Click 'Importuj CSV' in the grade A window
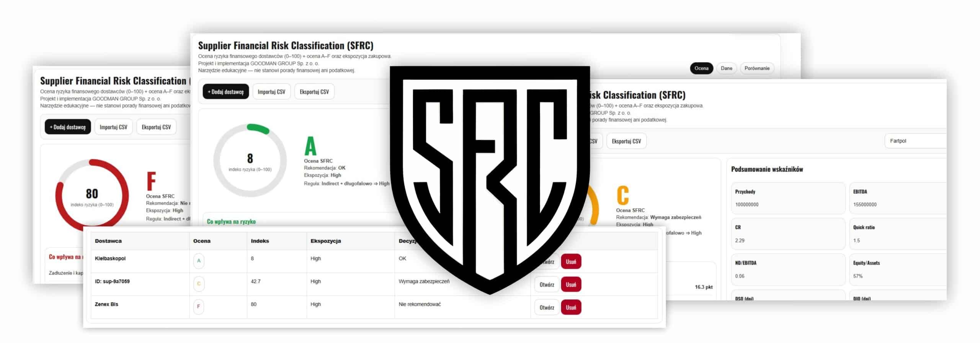The width and height of the screenshot is (980, 343). [271, 92]
